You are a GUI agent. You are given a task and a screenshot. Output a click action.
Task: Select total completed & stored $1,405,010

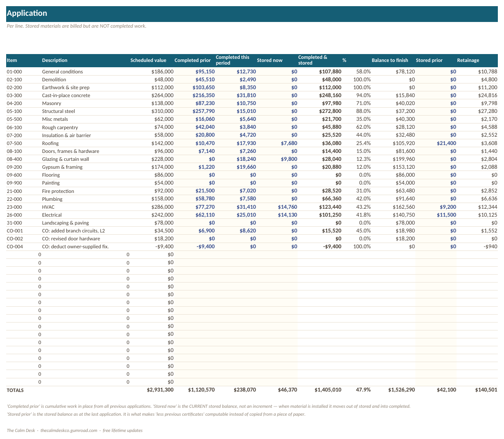[328, 390]
